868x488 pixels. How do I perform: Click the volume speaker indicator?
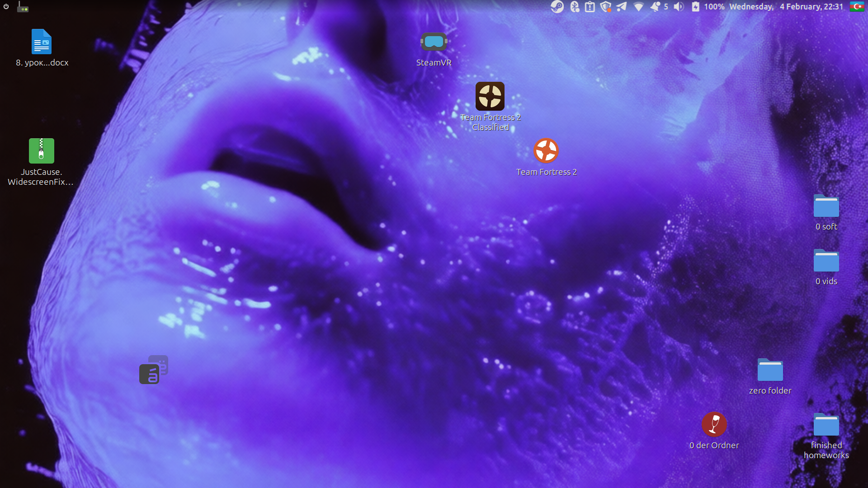pyautogui.click(x=679, y=7)
